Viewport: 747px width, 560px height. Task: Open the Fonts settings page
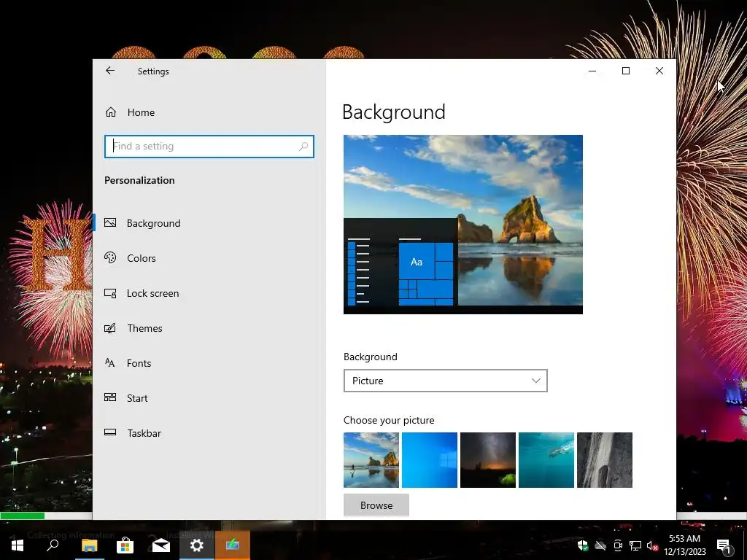click(x=139, y=363)
